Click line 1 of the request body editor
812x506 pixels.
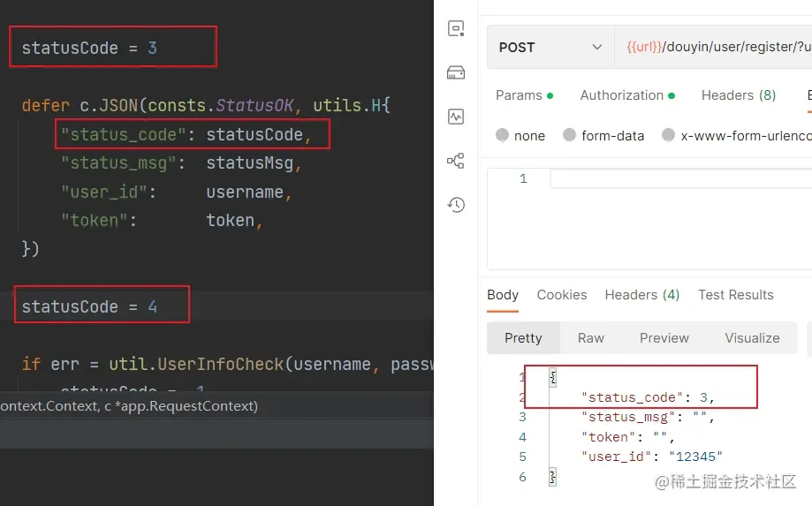pos(680,179)
